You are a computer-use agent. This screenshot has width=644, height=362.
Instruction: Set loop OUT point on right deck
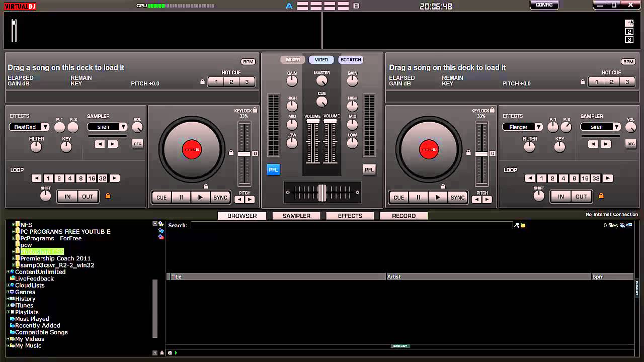coord(581,197)
